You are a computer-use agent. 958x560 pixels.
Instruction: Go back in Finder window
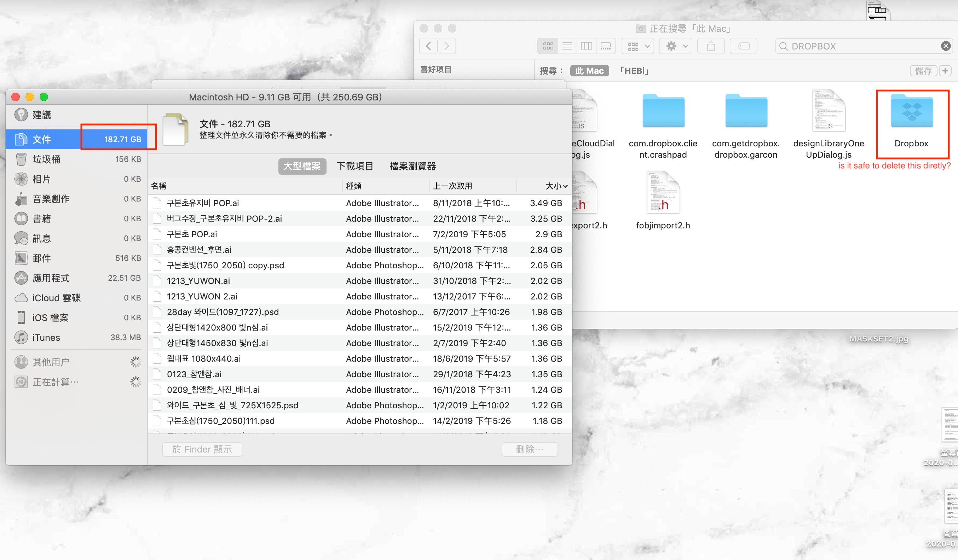pos(428,46)
